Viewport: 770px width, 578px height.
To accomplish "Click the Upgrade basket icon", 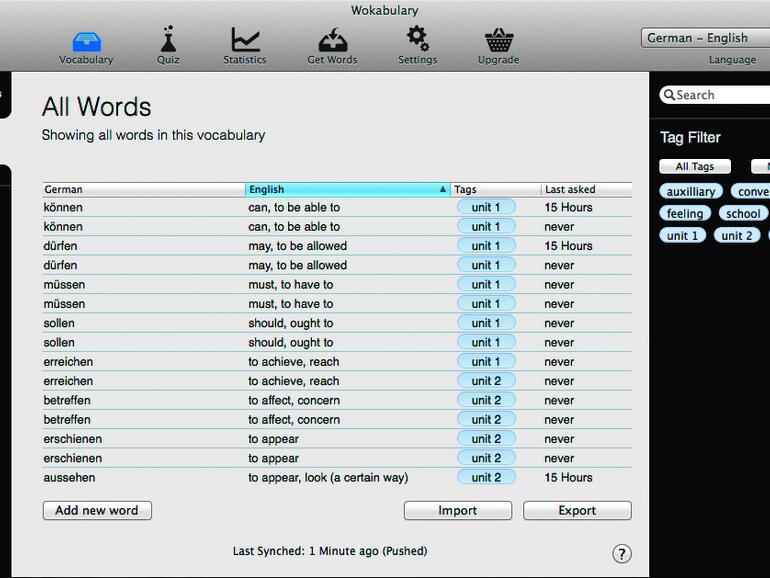I will (x=498, y=40).
